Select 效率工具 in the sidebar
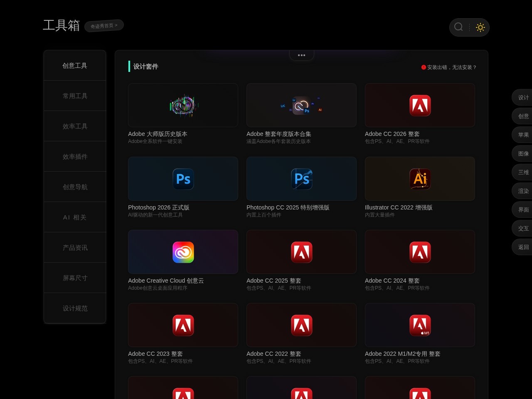This screenshot has height=399, width=532. point(75,126)
